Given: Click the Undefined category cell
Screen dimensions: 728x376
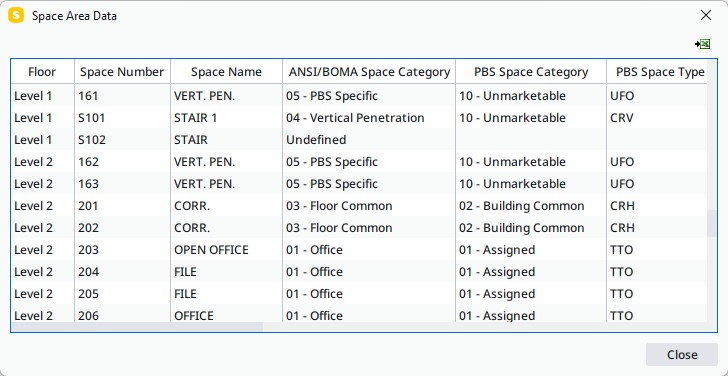Looking at the screenshot, I should 369,140.
